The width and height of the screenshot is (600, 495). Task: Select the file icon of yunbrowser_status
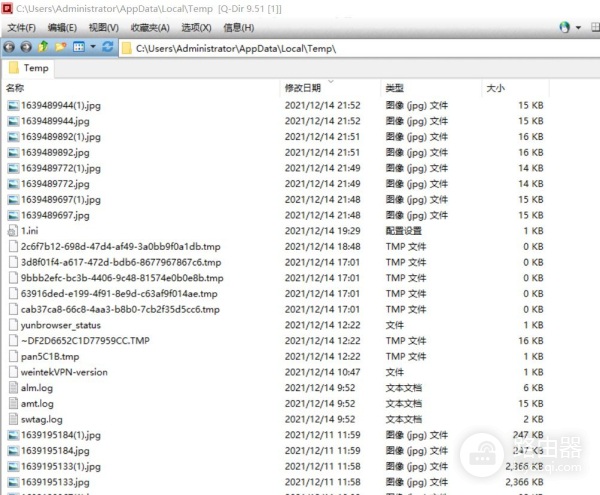pyautogui.click(x=13, y=325)
